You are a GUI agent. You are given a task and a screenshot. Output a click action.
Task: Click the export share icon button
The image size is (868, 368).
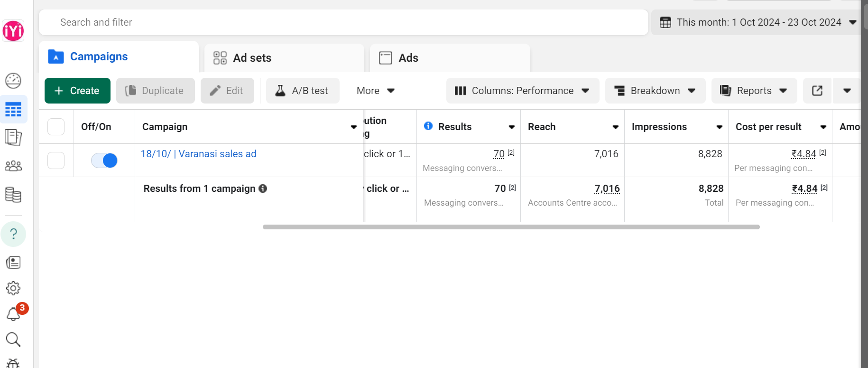(x=817, y=91)
